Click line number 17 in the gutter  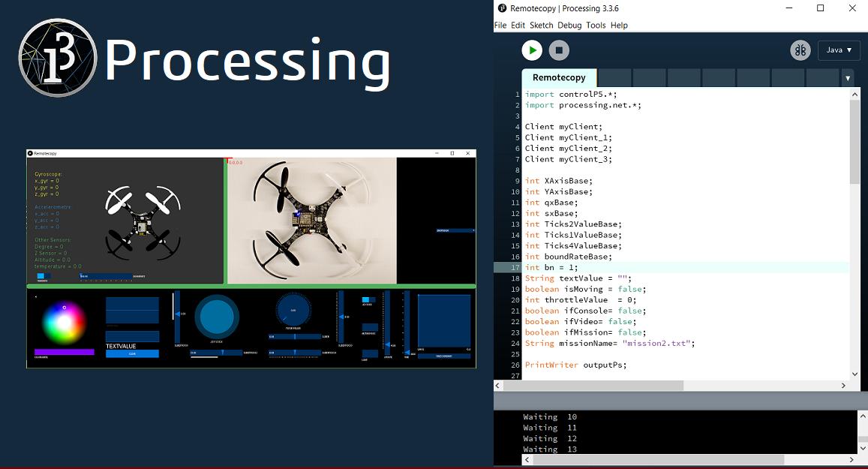tap(515, 267)
